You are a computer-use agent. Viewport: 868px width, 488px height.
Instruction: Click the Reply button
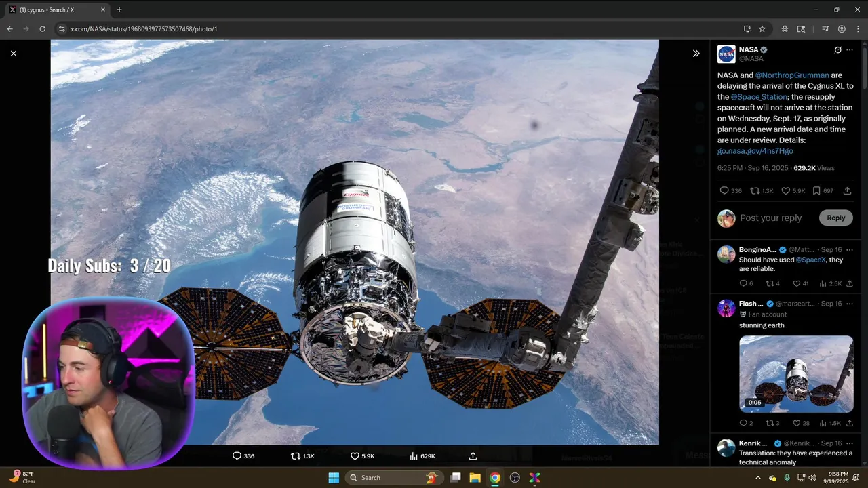pyautogui.click(x=835, y=218)
